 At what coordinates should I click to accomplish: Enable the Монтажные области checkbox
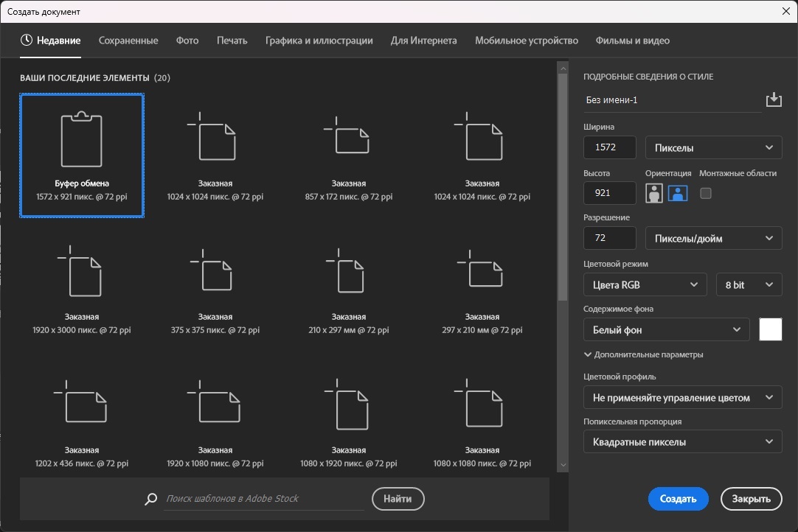[x=706, y=193]
